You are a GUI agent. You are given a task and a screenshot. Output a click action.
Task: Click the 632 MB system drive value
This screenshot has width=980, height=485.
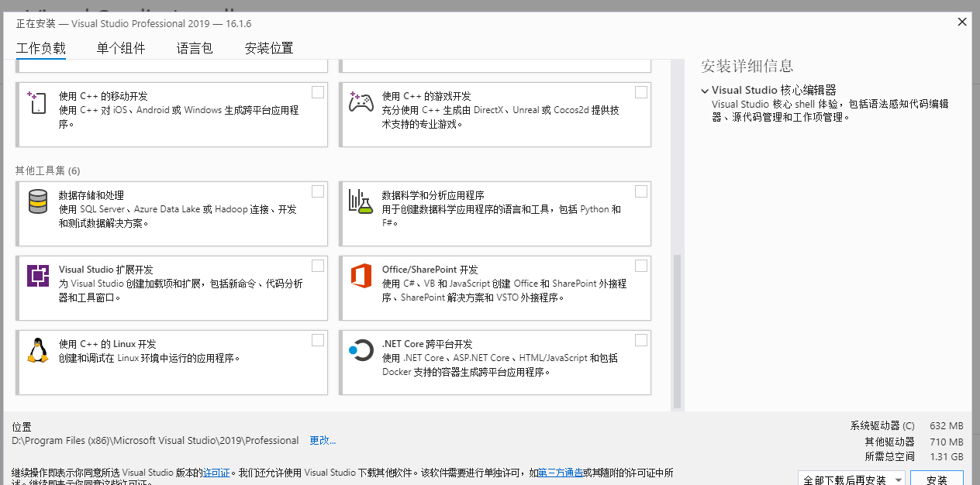coord(947,426)
